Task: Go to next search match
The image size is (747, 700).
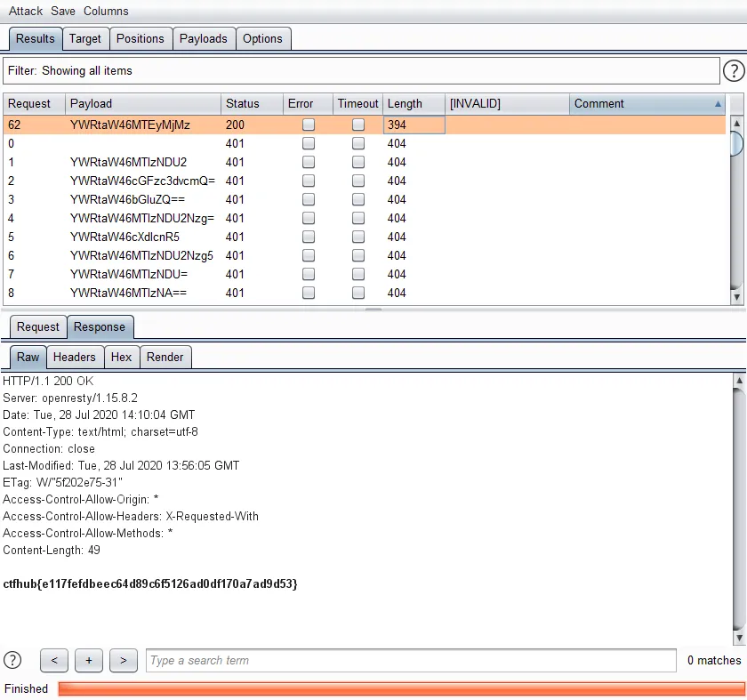Action: (124, 661)
